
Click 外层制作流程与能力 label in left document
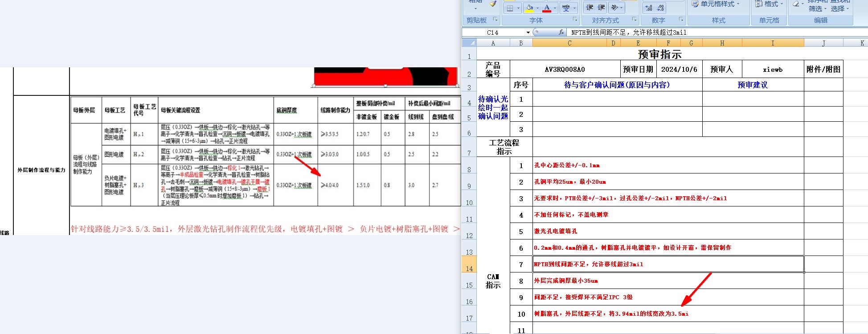coord(41,170)
